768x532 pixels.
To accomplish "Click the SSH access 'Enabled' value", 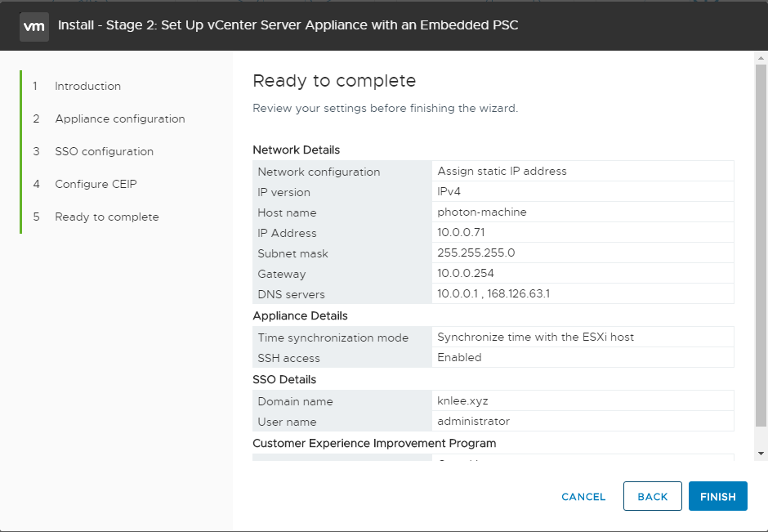I will point(459,358).
